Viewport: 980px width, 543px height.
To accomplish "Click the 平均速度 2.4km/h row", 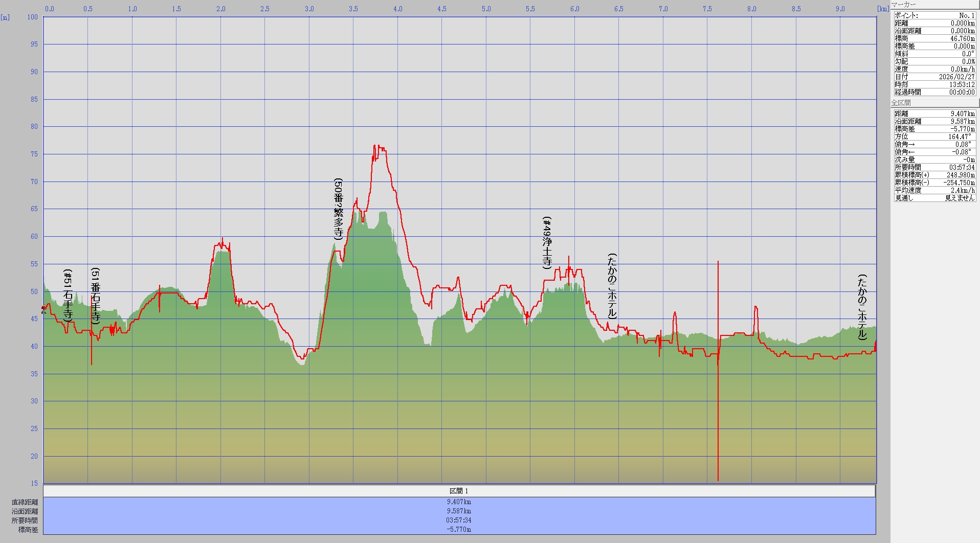I will click(934, 190).
